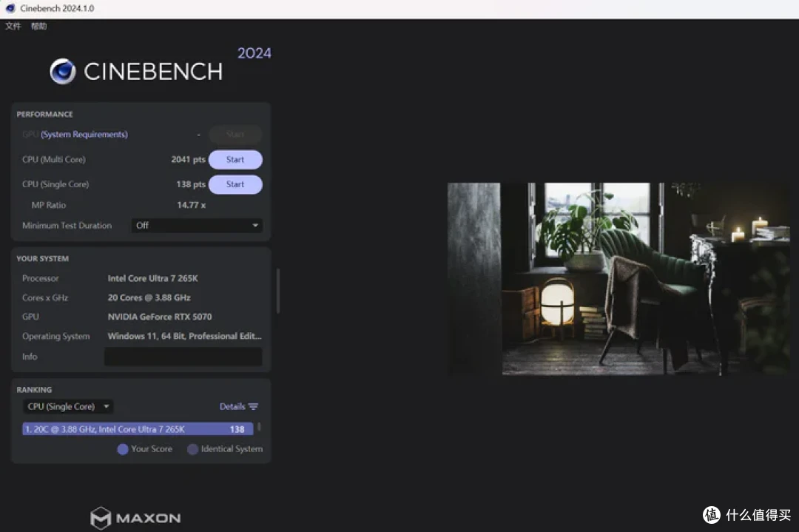Click the Info text input field
Screen dimensions: 799x532
point(183,357)
